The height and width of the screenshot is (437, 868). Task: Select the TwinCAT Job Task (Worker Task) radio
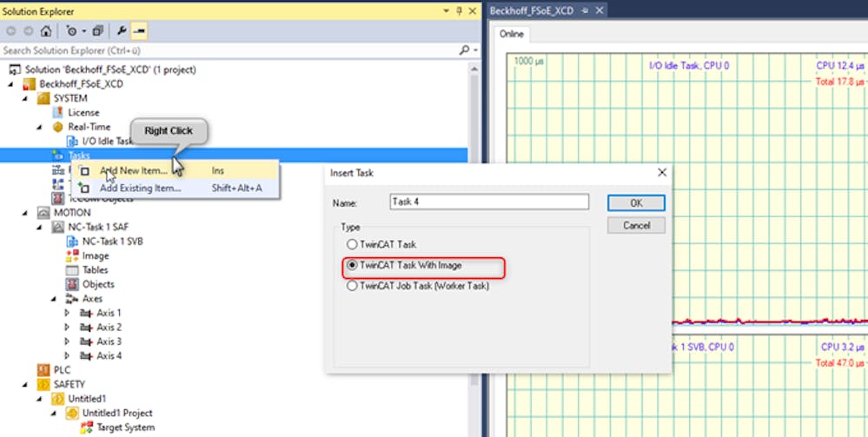[352, 287]
